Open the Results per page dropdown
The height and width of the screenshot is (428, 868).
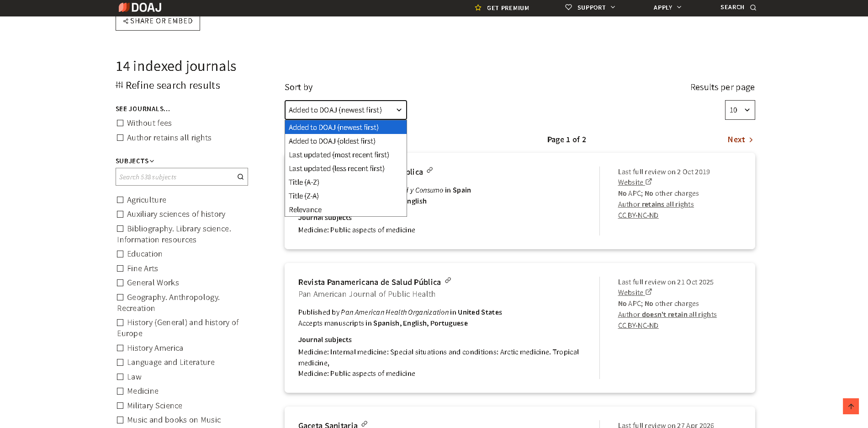740,110
